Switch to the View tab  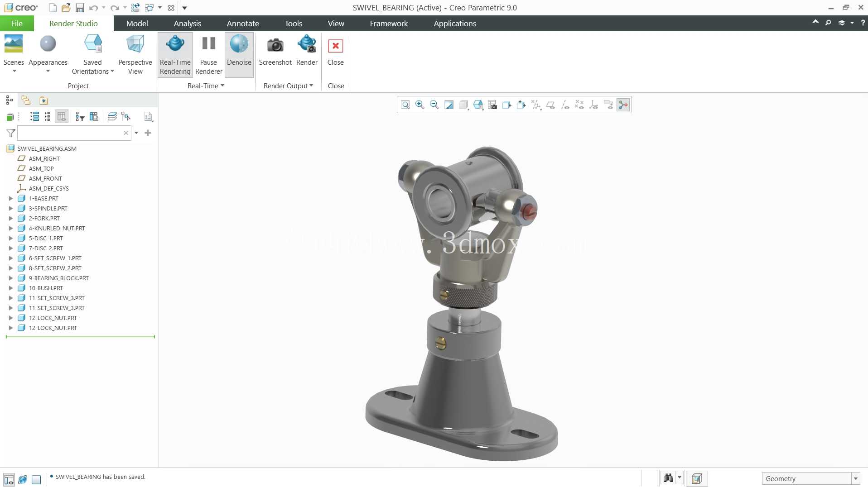[x=336, y=24]
